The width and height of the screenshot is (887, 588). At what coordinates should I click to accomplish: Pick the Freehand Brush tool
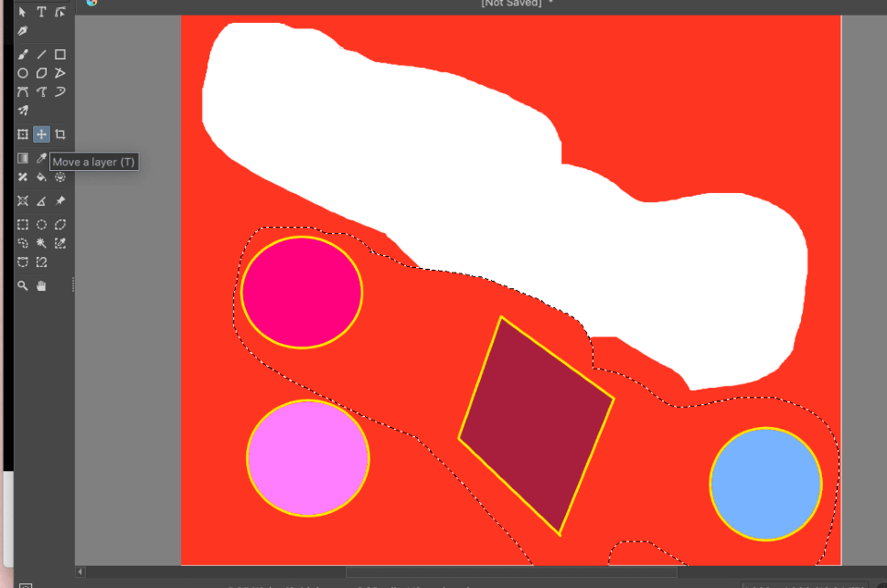(x=23, y=55)
